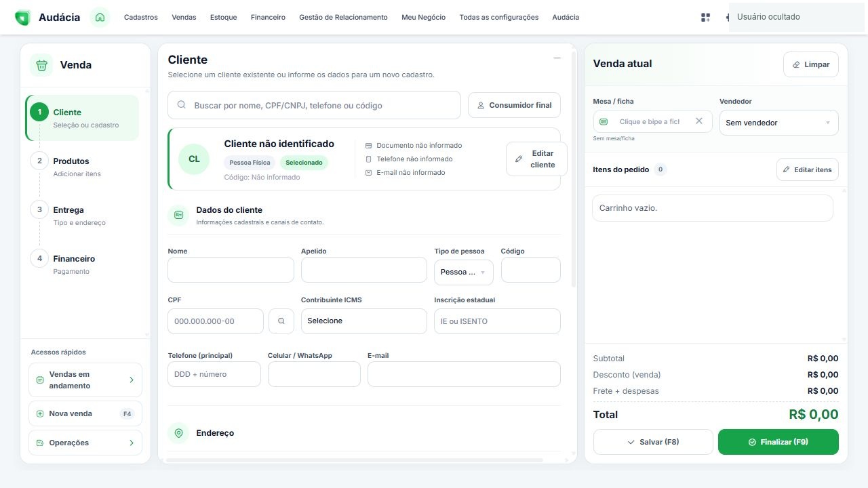Open the Vendedor dropdown
Viewport: 868px width, 488px height.
779,123
